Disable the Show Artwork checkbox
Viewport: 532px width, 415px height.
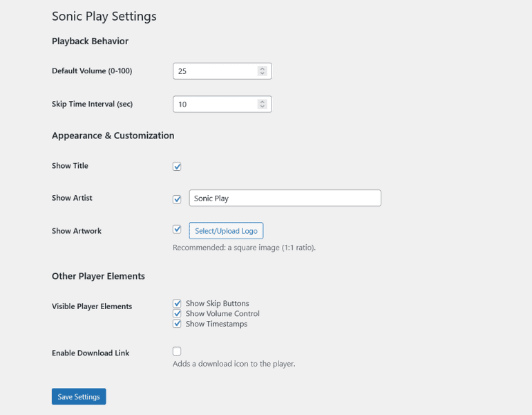click(177, 230)
